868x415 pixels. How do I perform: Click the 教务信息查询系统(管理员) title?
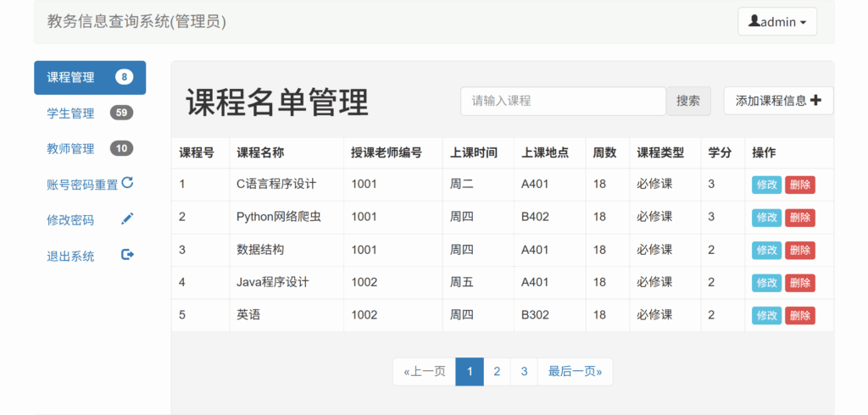136,21
